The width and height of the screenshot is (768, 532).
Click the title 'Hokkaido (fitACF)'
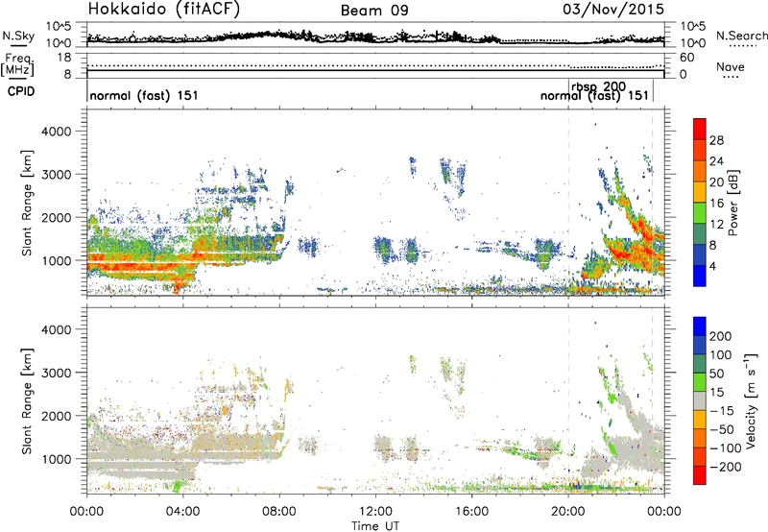tap(164, 10)
